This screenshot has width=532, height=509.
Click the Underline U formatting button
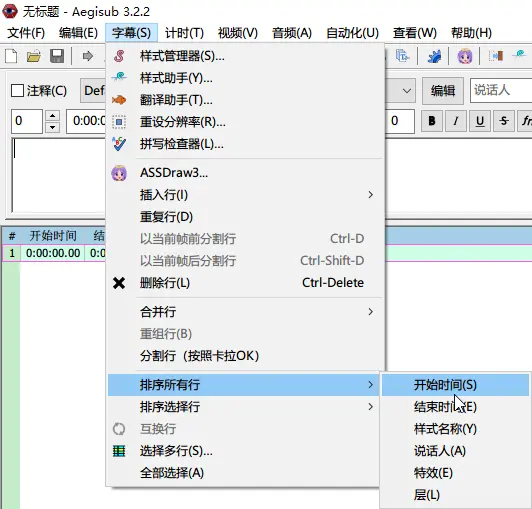point(480,121)
